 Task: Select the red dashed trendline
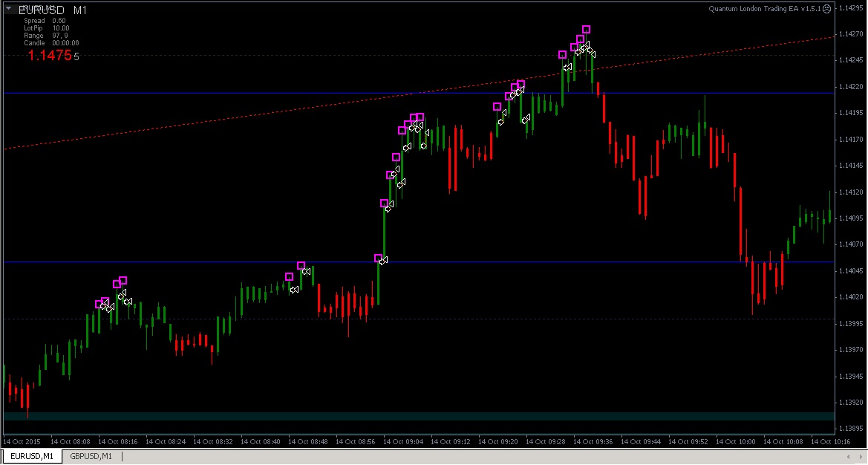click(419, 93)
